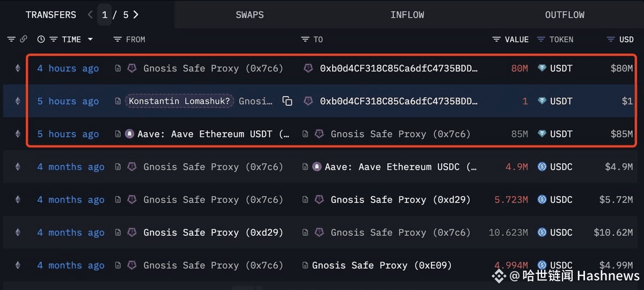
Task: Click clock icon beside TIME header
Action: 41,39
